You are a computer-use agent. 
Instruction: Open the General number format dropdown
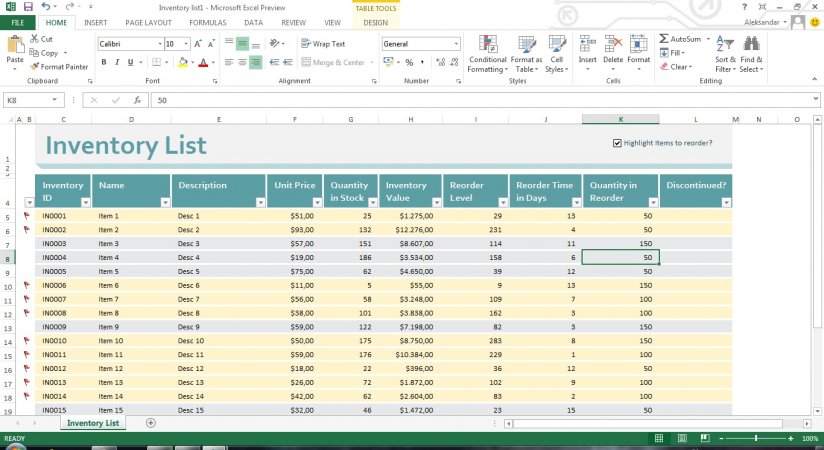[x=456, y=44]
